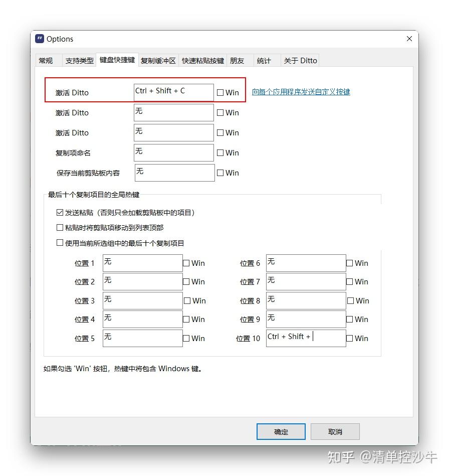Enable Win for the Ctrl + Shift + C hotkey
Image resolution: width=449 pixels, height=476 pixels.
coord(220,93)
